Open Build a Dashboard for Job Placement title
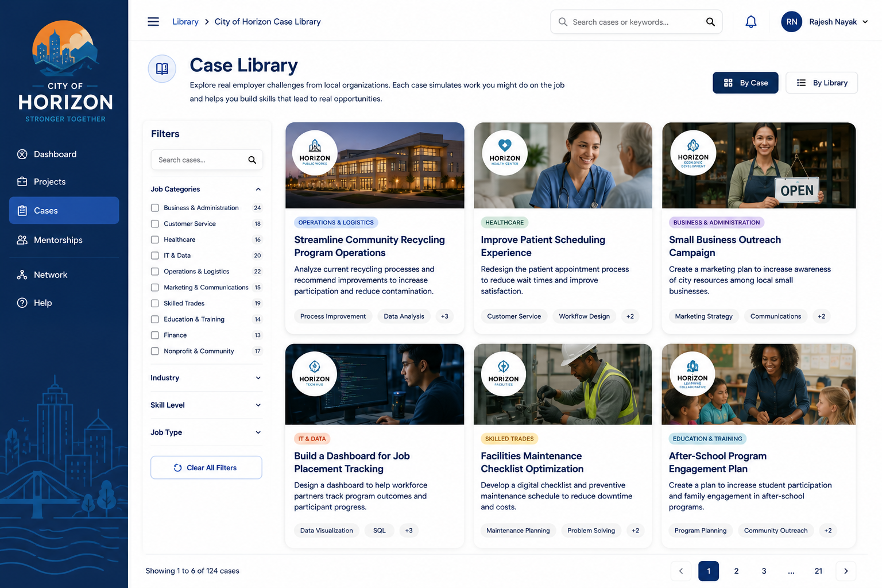 click(x=352, y=462)
